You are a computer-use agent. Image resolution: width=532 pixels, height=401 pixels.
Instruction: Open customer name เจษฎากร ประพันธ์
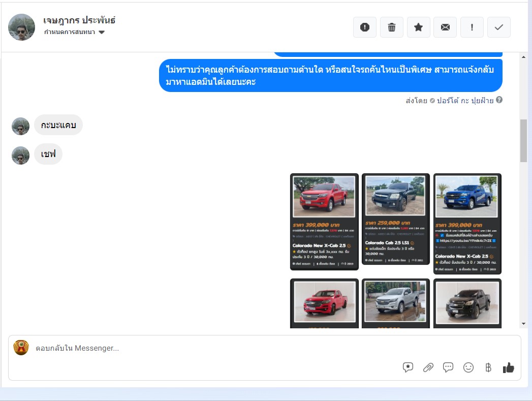click(x=79, y=20)
